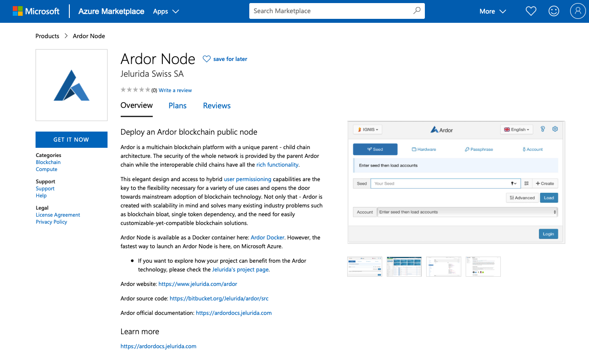Viewport: 589px width, 364px height.
Task: Click the GET IT NOW button
Action: [x=71, y=139]
